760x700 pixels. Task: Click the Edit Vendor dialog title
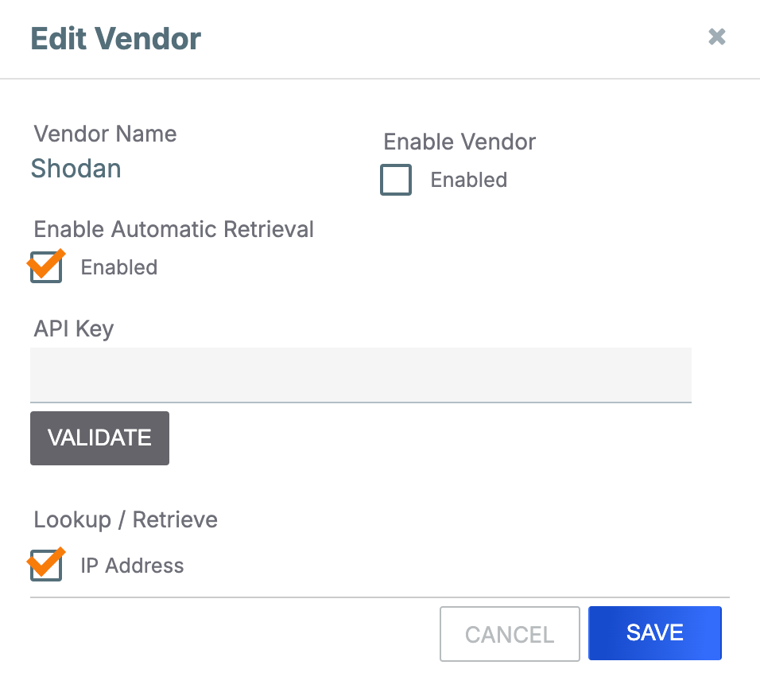coord(116,38)
